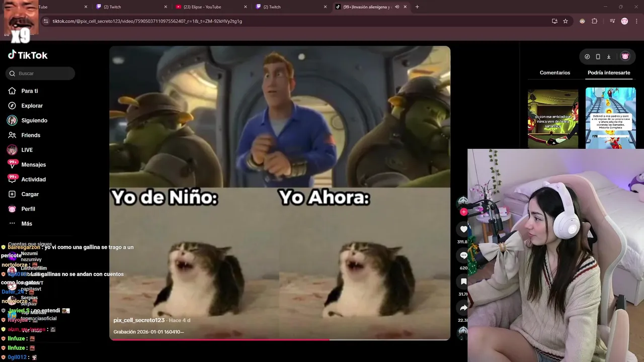Open Chrome three-dot menu

(635, 21)
